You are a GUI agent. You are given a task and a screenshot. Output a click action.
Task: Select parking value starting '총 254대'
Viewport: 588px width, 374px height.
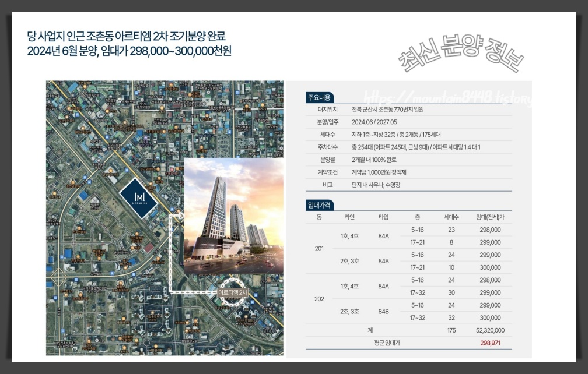point(416,147)
